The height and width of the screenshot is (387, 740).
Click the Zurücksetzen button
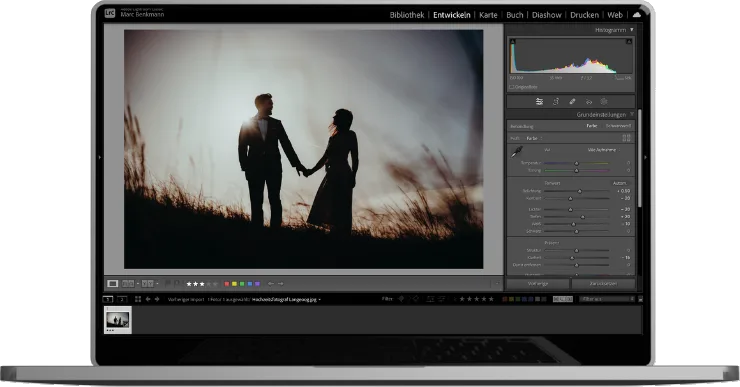603,284
